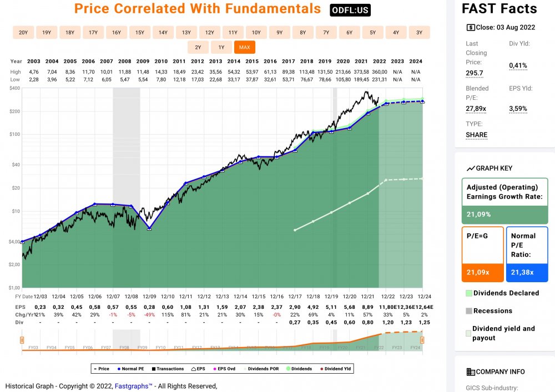Click the dollar-bill Close date icon
555x392 pixels.
click(471, 27)
